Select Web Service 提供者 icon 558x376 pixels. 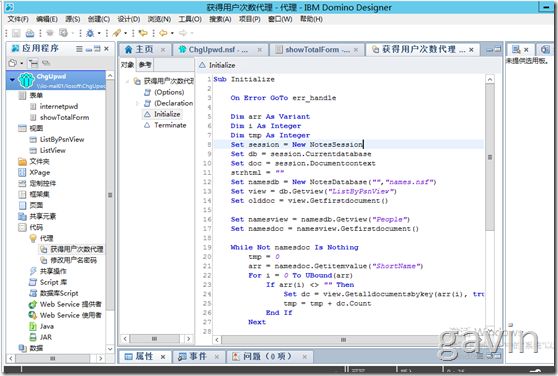[x=33, y=304]
